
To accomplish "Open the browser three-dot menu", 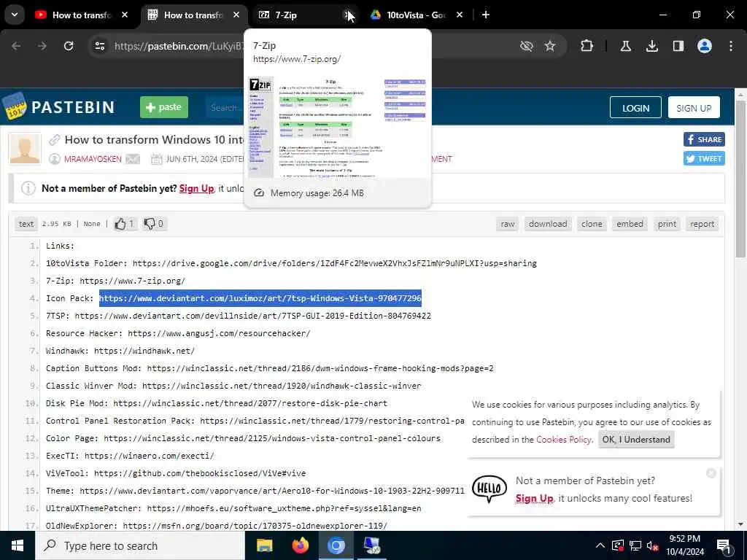I will click(730, 46).
